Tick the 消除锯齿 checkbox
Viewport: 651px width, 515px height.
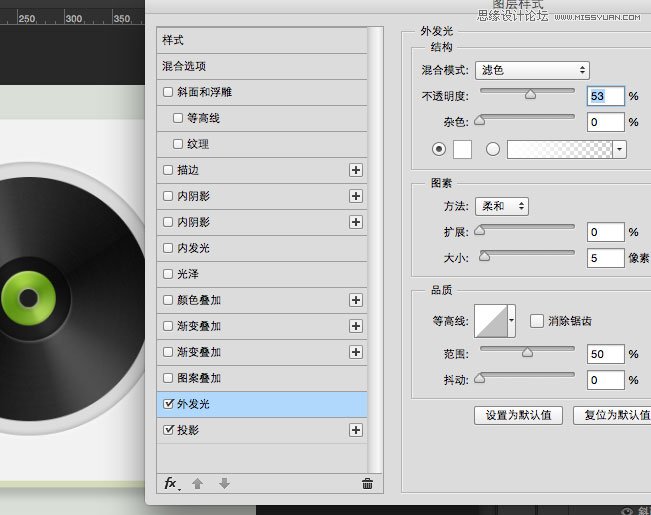click(x=536, y=321)
